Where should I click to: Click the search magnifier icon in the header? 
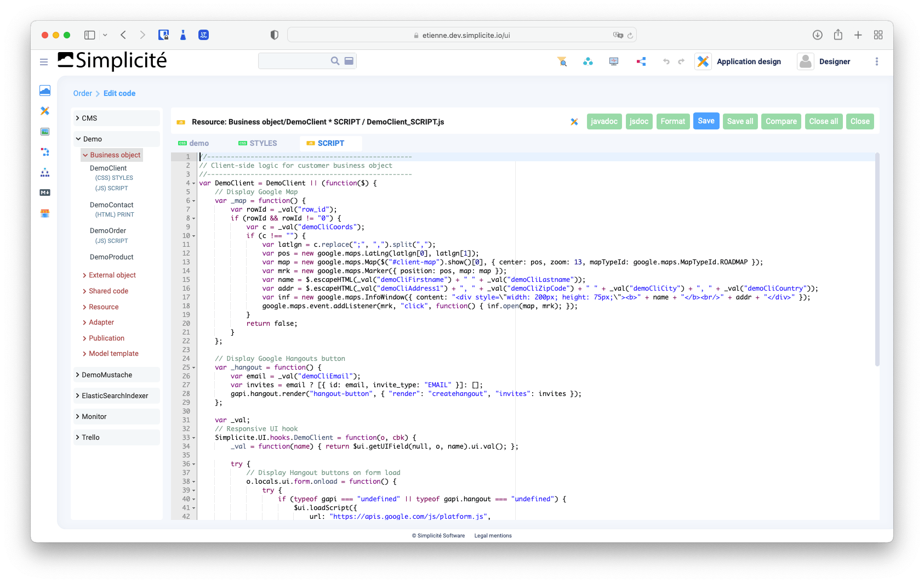coord(335,61)
